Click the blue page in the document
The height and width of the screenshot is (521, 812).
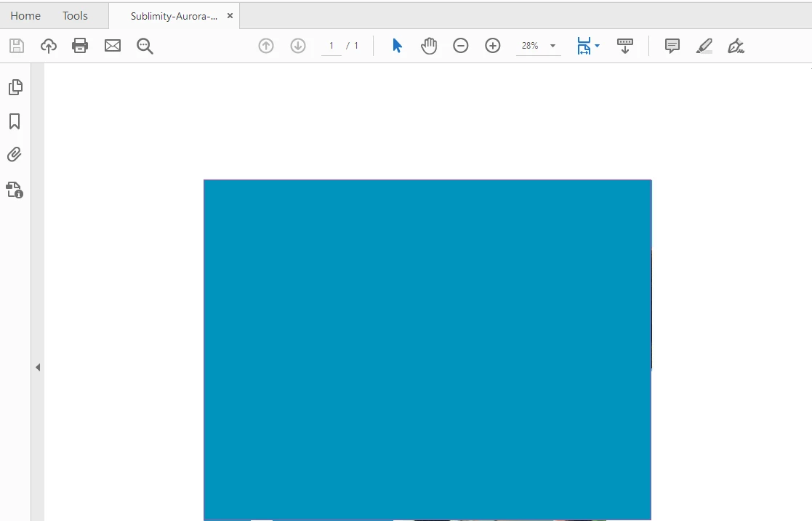(x=427, y=350)
